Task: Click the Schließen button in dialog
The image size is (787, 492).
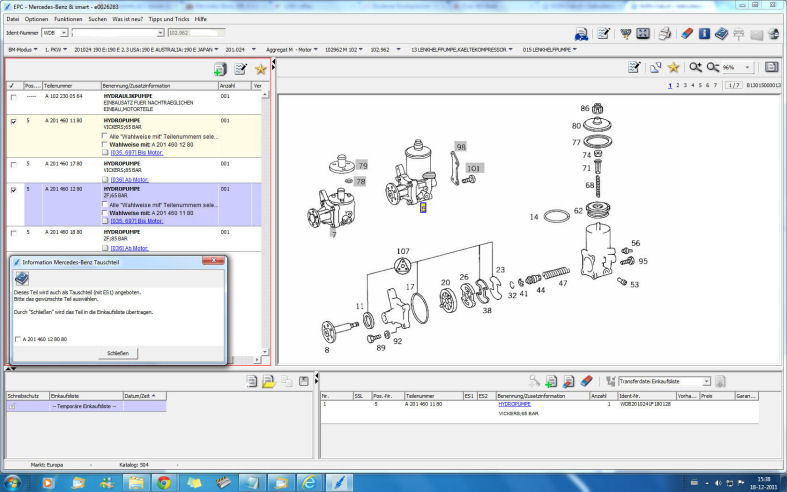Action: pos(118,353)
